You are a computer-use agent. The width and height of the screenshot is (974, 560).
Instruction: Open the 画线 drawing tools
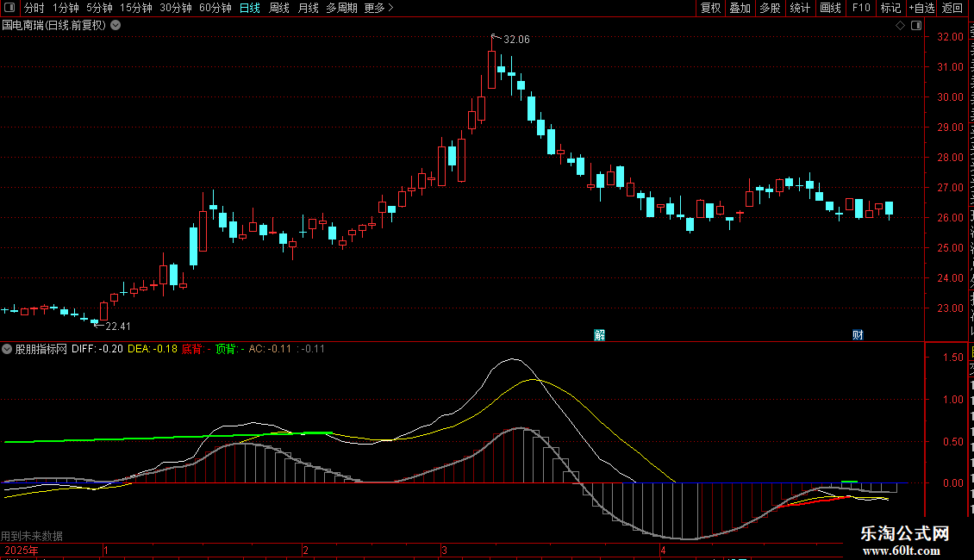click(x=830, y=8)
